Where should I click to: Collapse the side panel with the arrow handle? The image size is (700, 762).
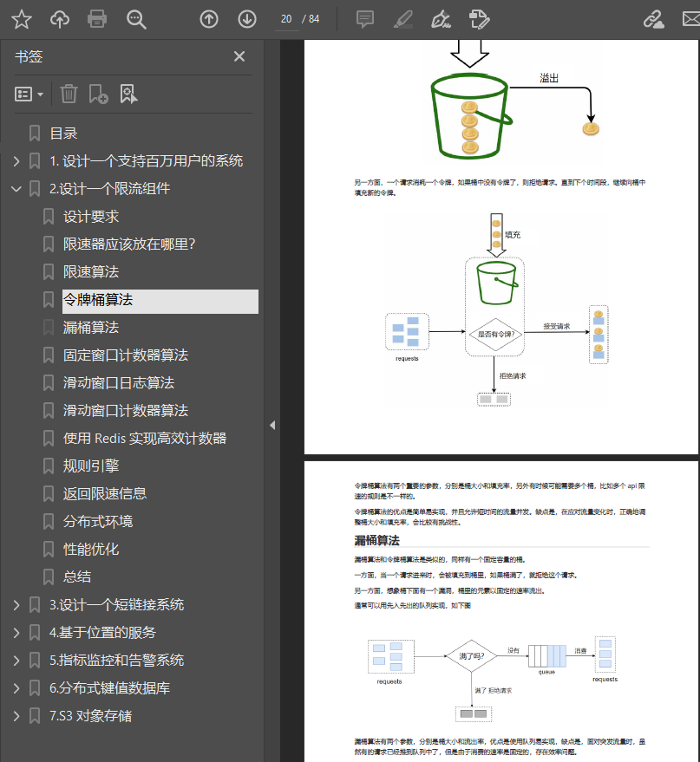272,426
